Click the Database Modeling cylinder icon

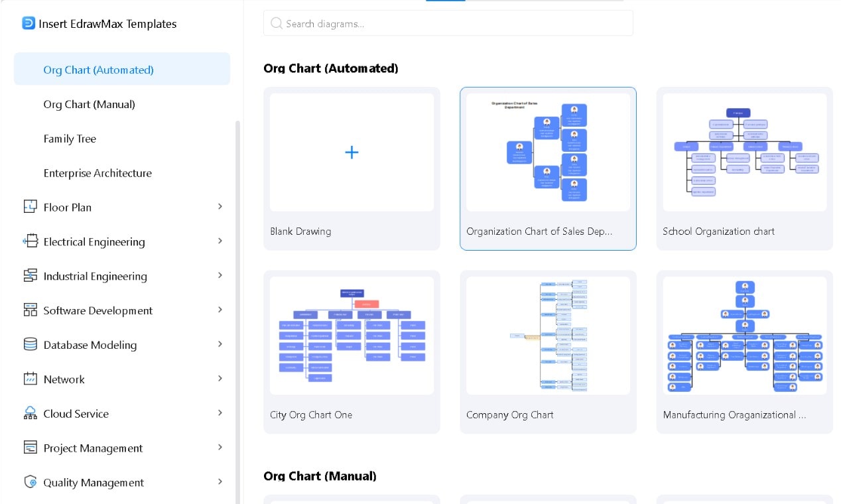point(30,344)
